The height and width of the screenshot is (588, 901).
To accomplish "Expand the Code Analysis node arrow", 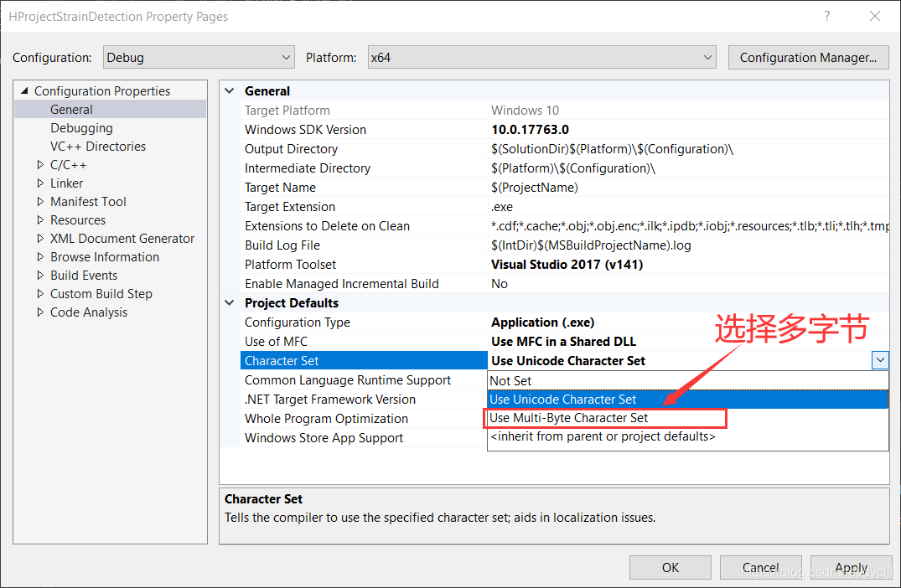I will [x=40, y=312].
